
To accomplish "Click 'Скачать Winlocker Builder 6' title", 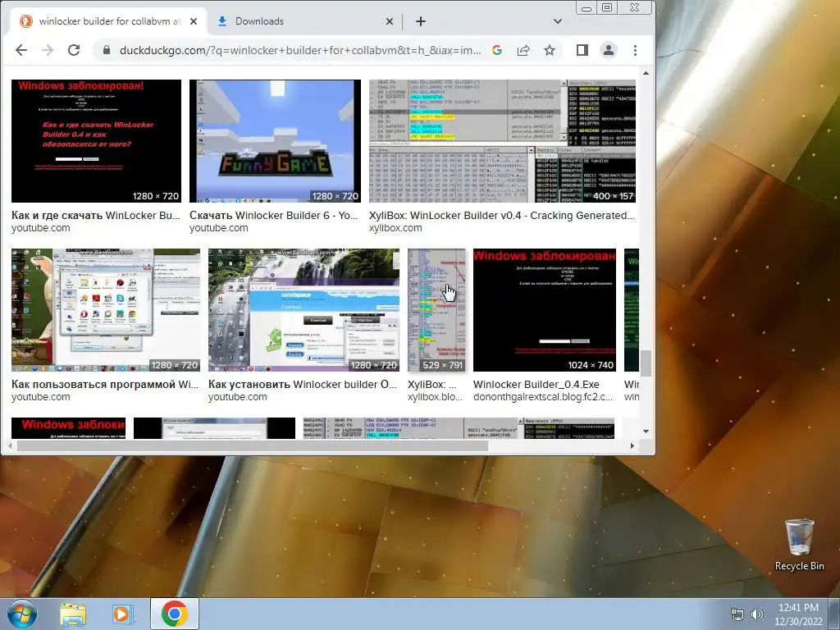I will [x=274, y=216].
